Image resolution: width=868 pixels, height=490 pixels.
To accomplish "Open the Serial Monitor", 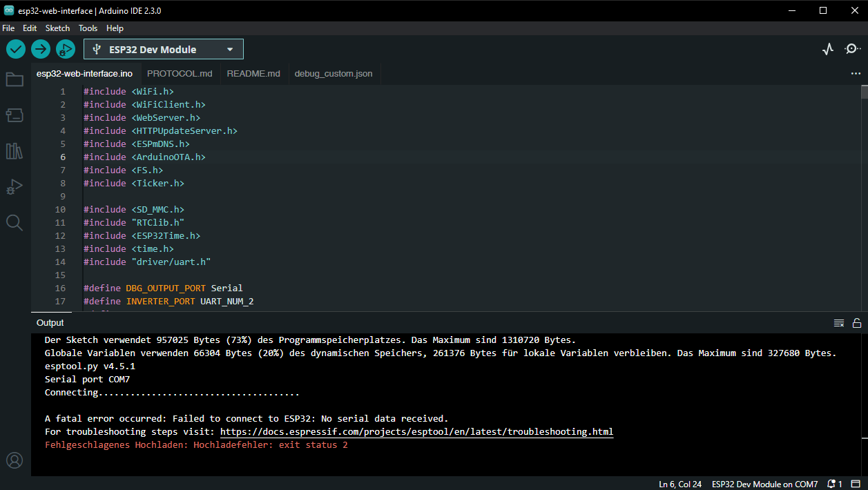I will point(852,49).
